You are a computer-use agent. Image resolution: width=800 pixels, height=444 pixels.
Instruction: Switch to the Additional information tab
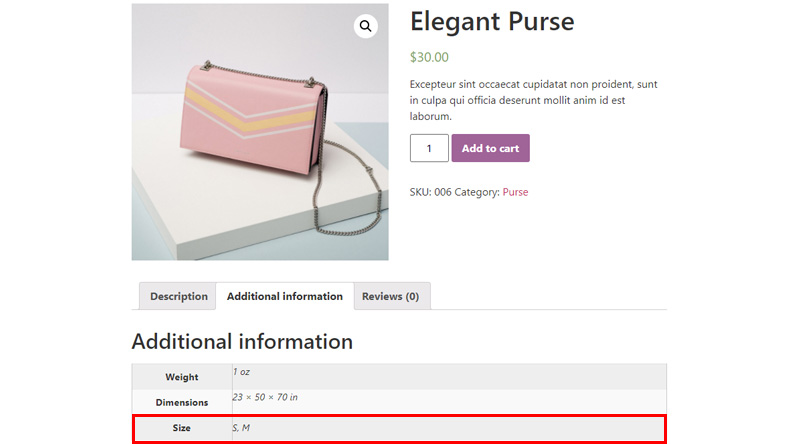[x=285, y=296]
